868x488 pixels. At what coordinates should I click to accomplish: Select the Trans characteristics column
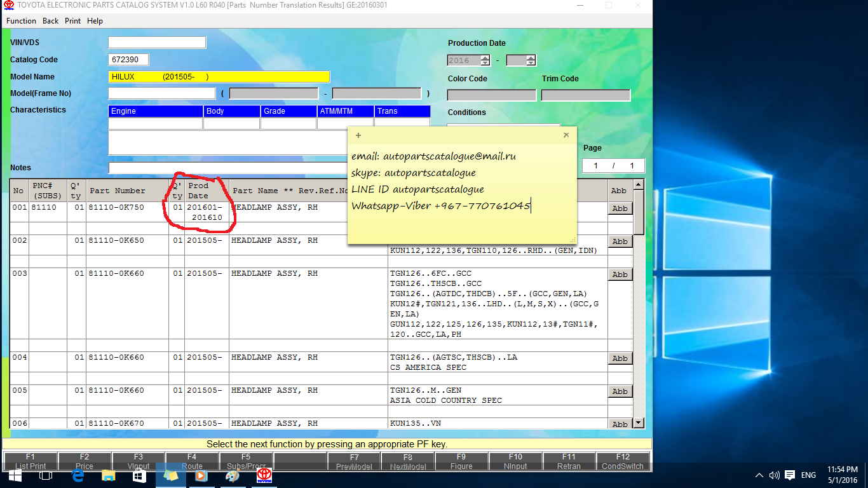(402, 111)
